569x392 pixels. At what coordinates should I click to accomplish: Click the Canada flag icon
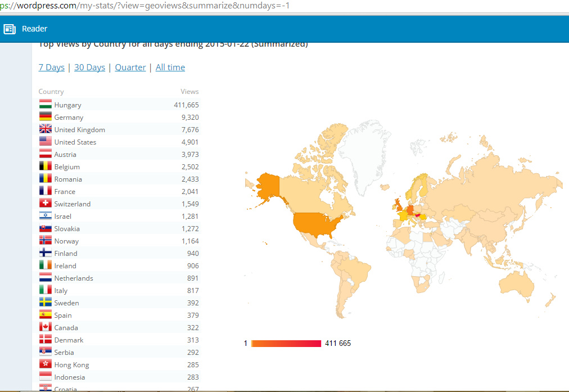[x=46, y=327]
